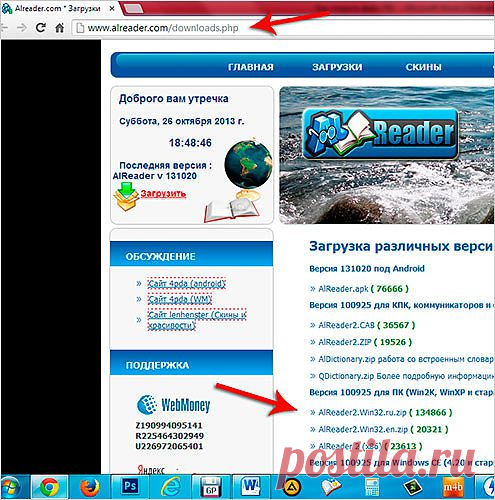This screenshot has width=495, height=500.
Task: Select WebMoney number R225464302949
Action: 169,436
